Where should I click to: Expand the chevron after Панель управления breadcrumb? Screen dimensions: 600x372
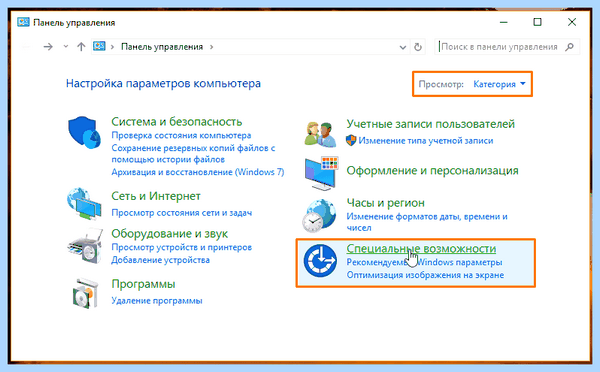pyautogui.click(x=211, y=47)
